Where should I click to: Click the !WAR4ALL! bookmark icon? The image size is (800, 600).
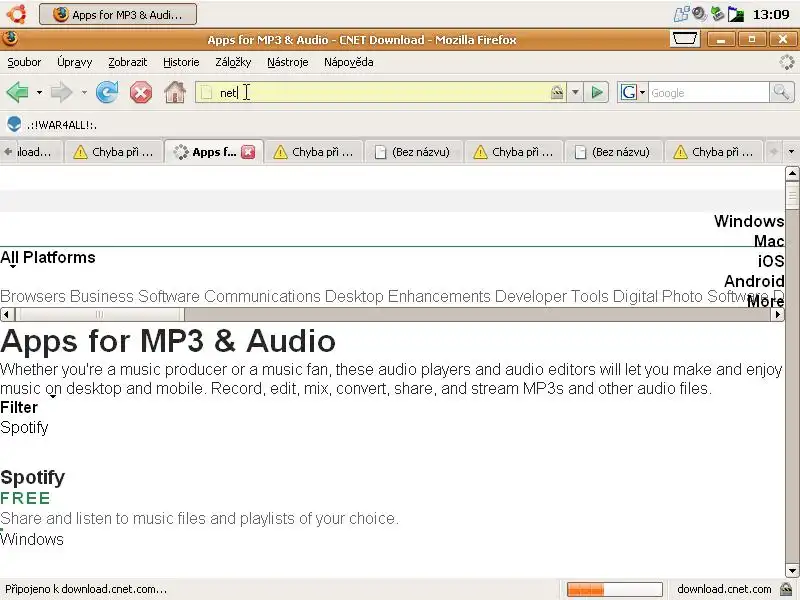[x=14, y=124]
